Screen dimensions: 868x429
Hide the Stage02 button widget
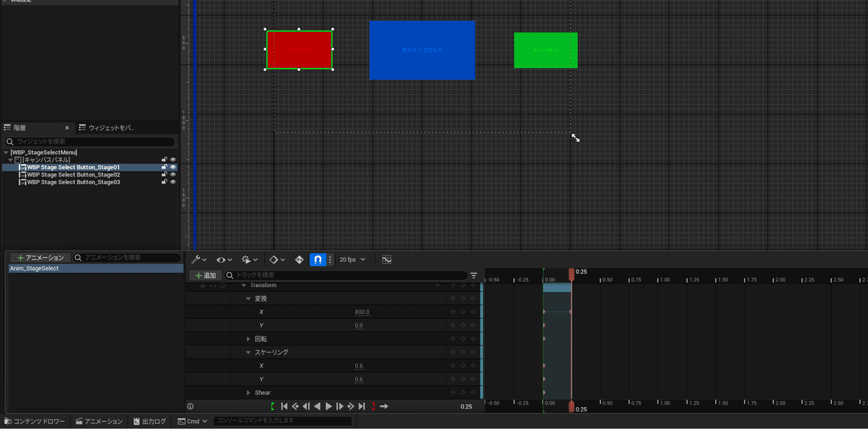(x=173, y=175)
